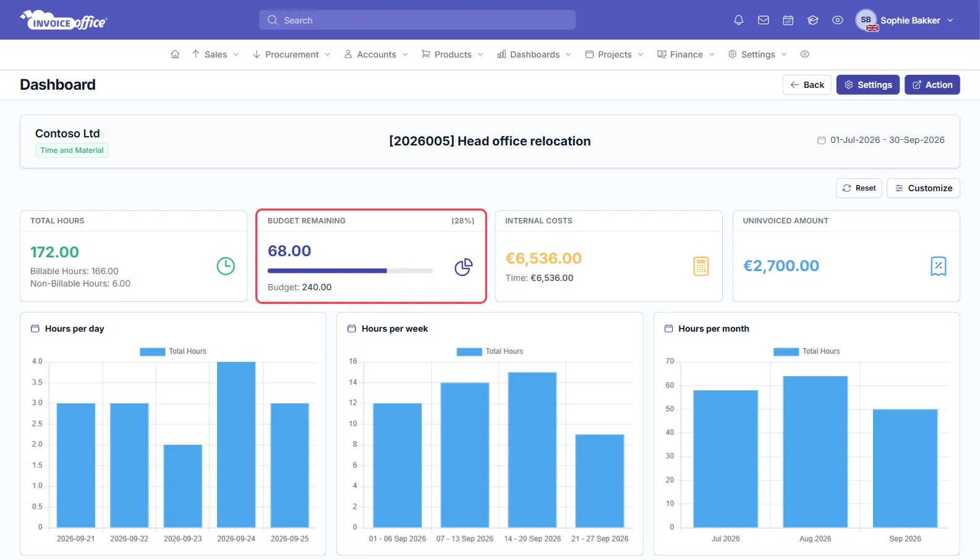980x560 pixels.
Task: Click the Customize button
Action: [923, 188]
